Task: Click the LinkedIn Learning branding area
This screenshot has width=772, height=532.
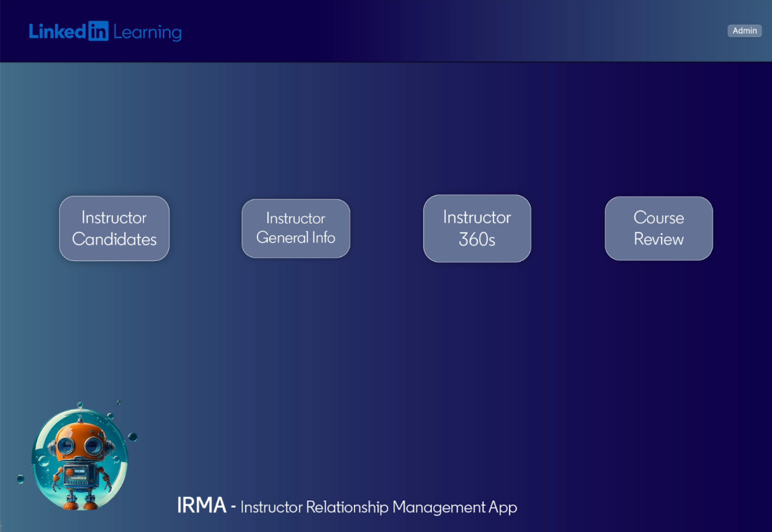Action: click(x=105, y=31)
